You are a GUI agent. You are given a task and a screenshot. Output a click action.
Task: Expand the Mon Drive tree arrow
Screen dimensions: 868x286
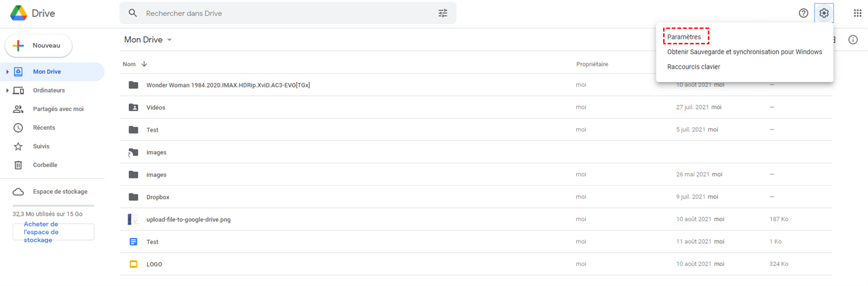point(7,72)
